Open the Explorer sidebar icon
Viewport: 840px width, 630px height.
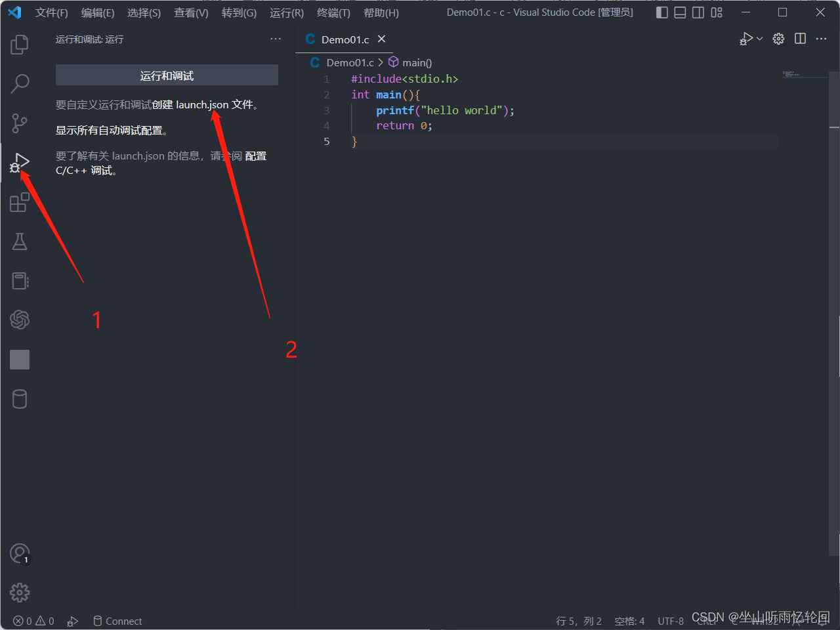click(x=19, y=44)
